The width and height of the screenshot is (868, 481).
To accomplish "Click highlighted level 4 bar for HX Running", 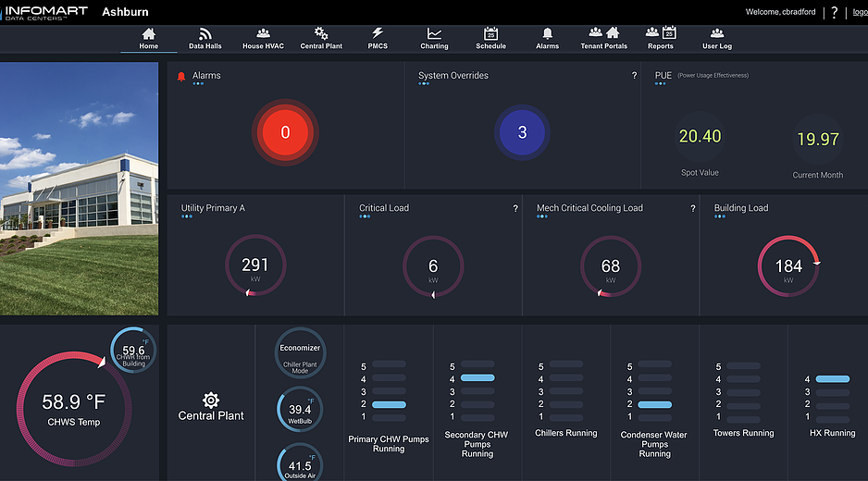I will [833, 379].
